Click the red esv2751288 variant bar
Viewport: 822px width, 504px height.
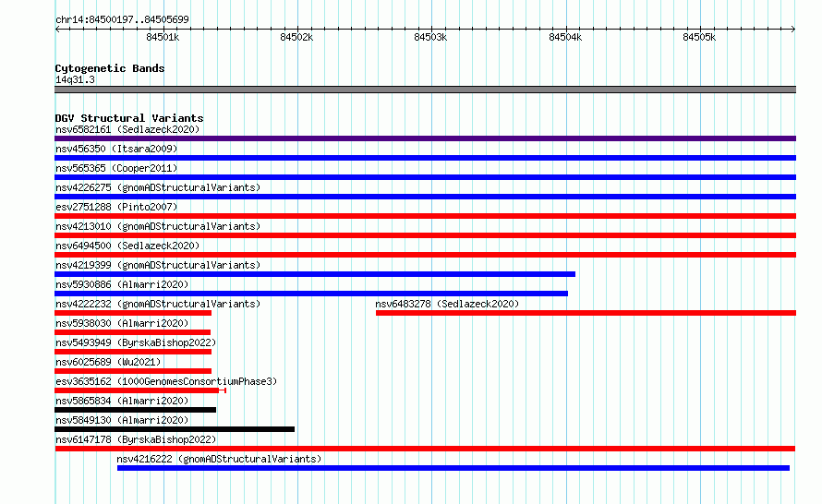[425, 216]
